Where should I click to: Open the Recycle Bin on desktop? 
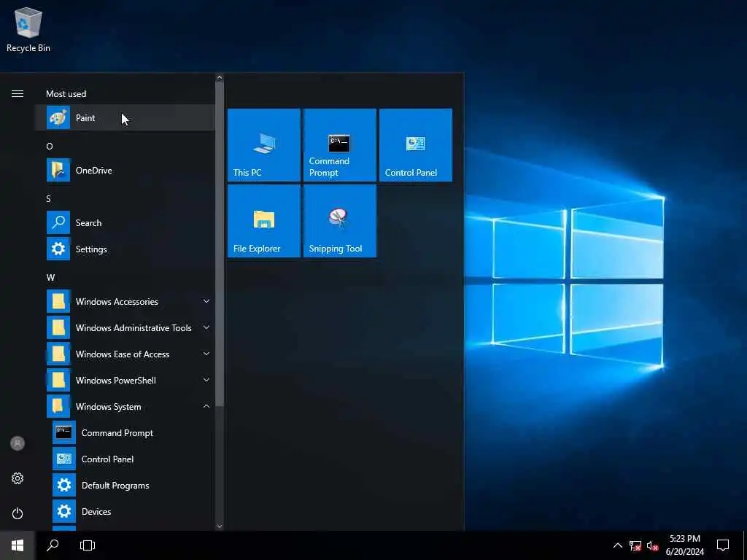point(28,29)
